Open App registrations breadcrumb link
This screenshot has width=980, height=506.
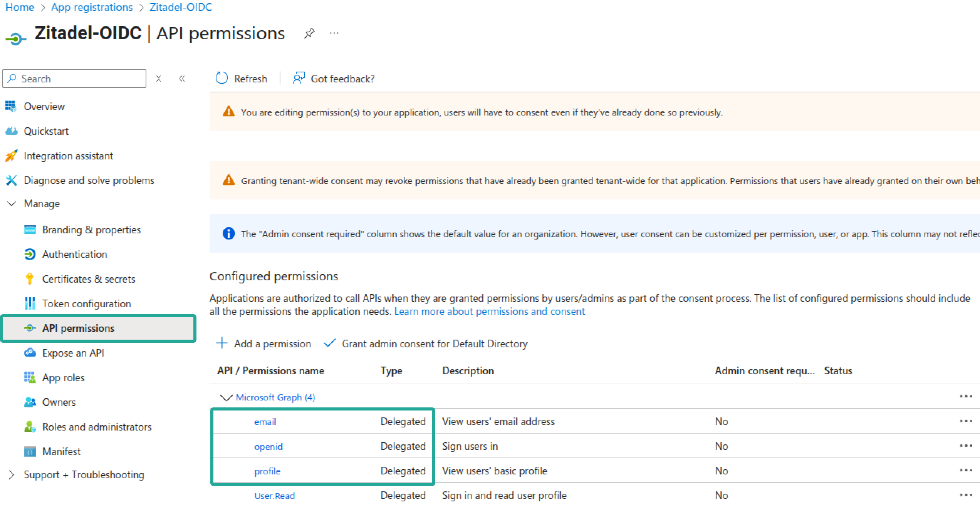92,7
